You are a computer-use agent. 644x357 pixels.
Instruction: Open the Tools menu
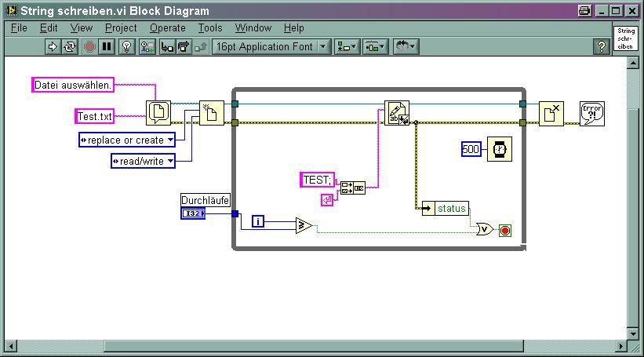(210, 28)
